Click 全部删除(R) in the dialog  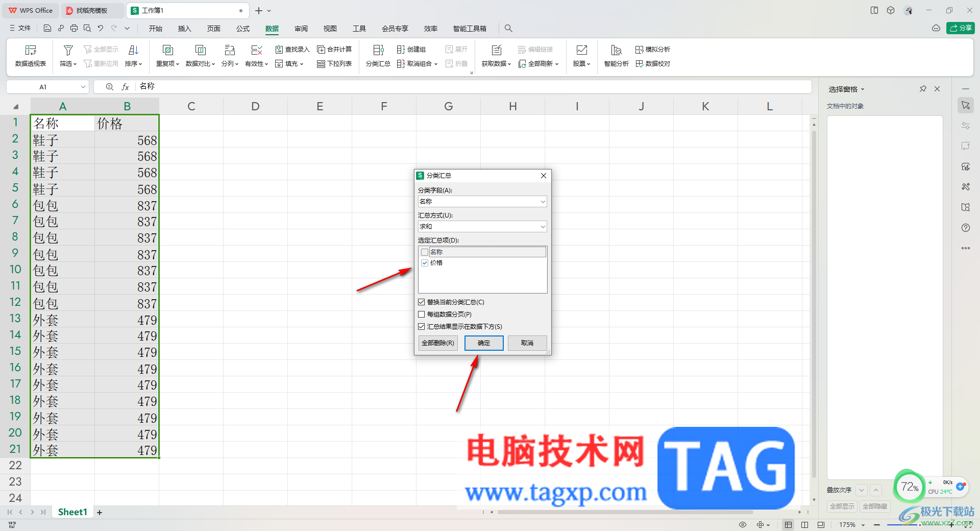click(x=438, y=343)
